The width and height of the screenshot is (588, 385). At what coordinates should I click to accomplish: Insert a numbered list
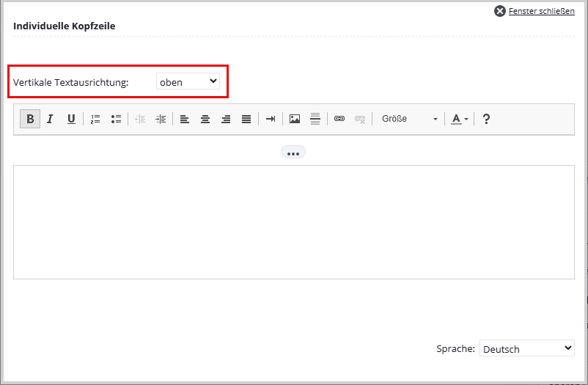tap(95, 119)
